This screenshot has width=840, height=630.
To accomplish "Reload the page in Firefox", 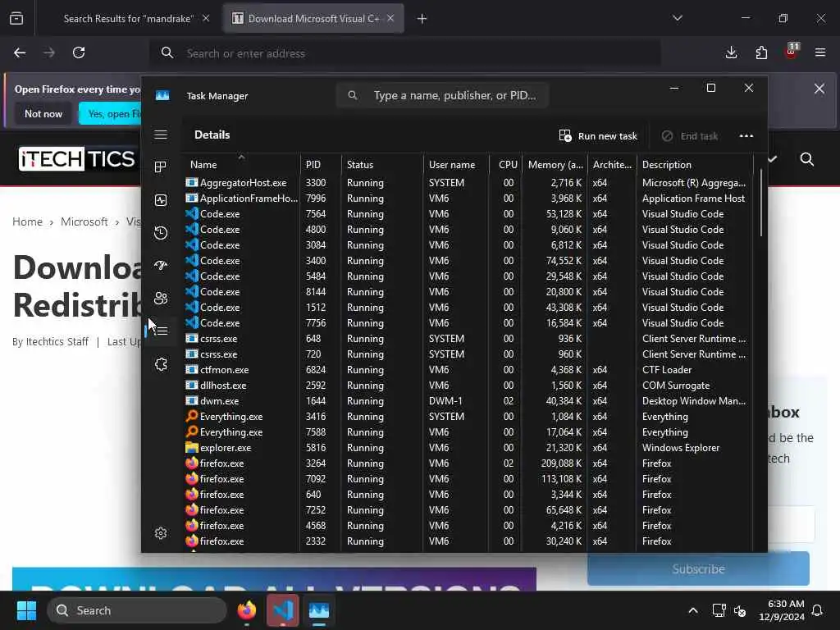I will (79, 52).
